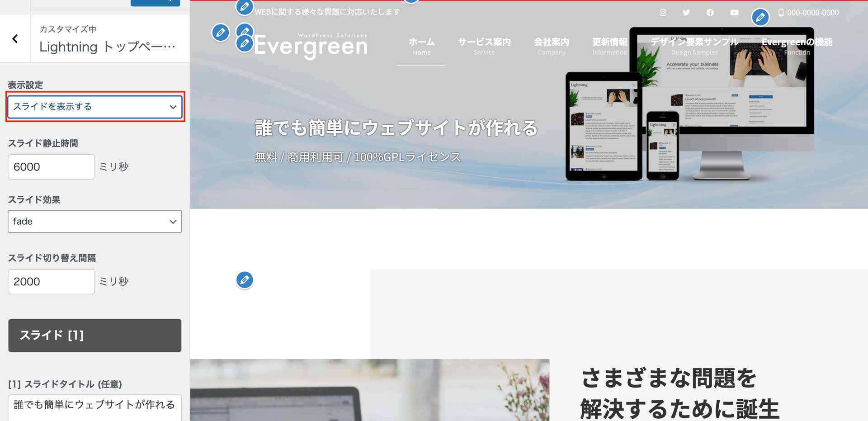Open the サービス案内 Service menu item
The width and height of the screenshot is (868, 421).
click(x=484, y=47)
